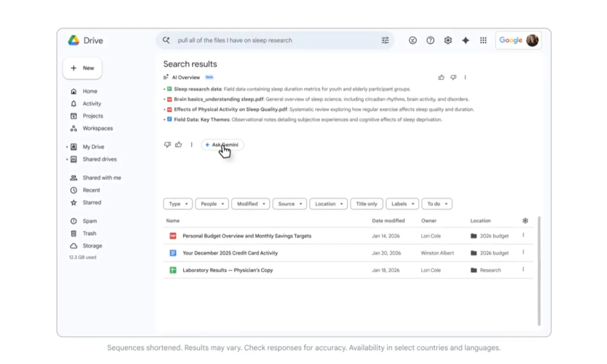This screenshot has width=607, height=364.
Task: Open advanced search filter options icon
Action: (x=385, y=40)
